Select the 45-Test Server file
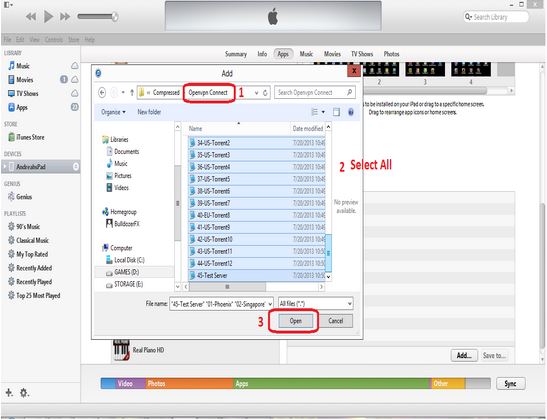This screenshot has width=547, height=420. pyautogui.click(x=257, y=276)
